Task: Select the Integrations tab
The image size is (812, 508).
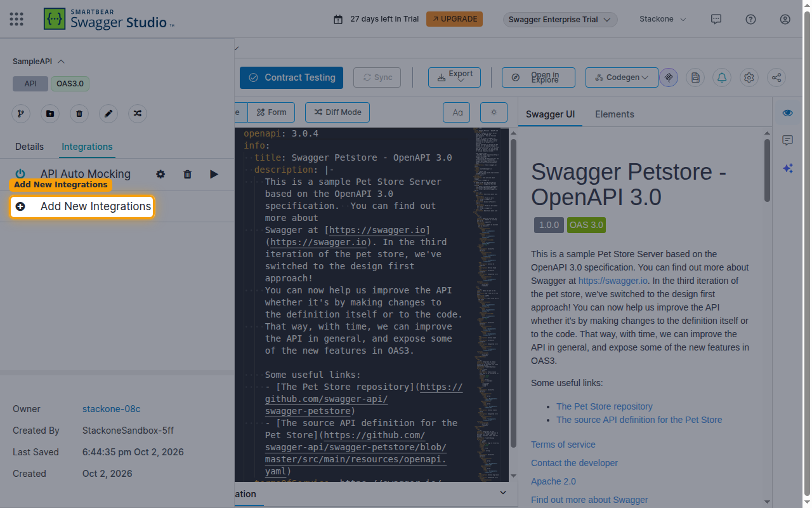Action: (x=87, y=147)
